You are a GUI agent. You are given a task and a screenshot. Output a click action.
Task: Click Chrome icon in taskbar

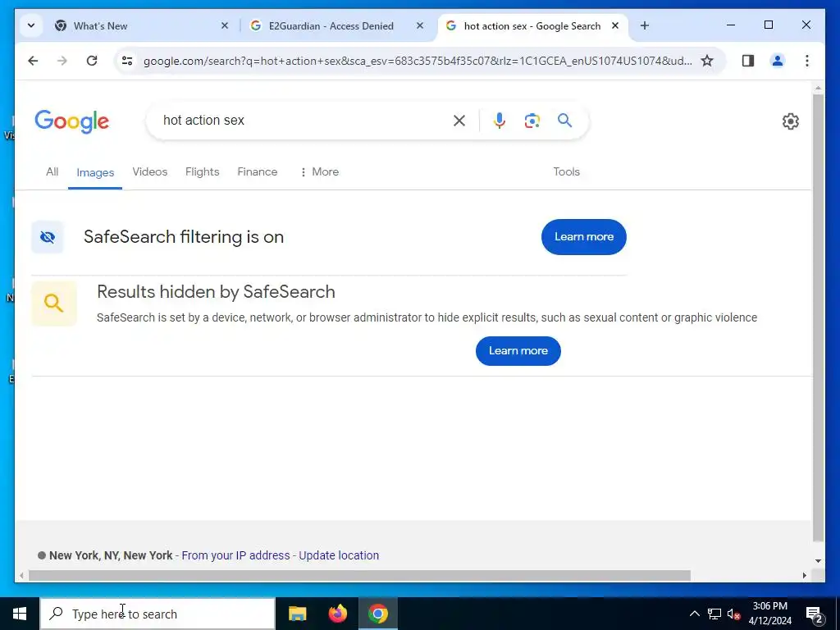pyautogui.click(x=377, y=614)
